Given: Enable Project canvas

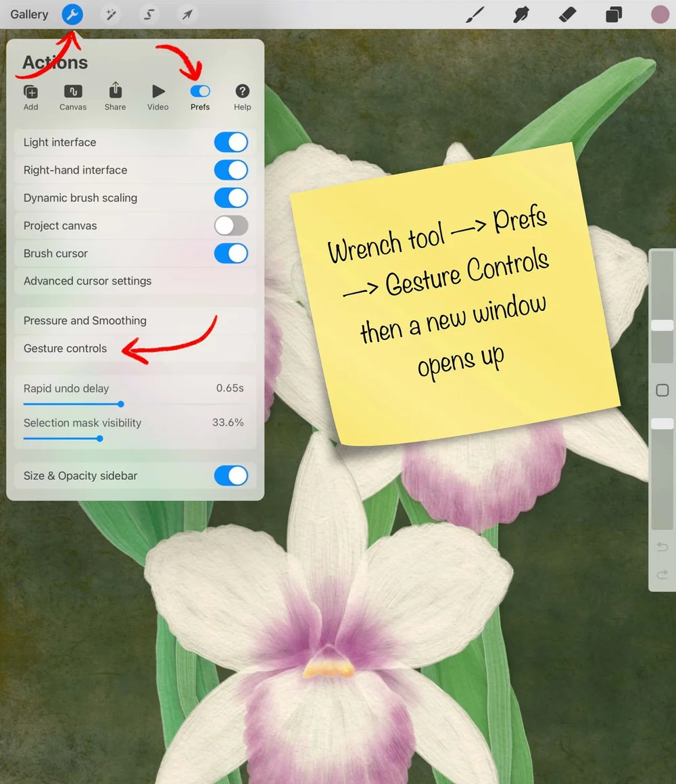Looking at the screenshot, I should click(231, 225).
